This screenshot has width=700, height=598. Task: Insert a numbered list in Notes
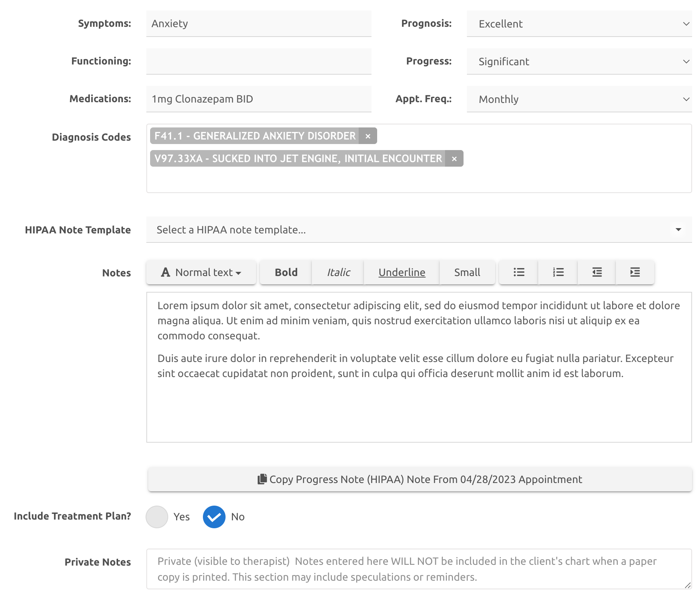(558, 272)
